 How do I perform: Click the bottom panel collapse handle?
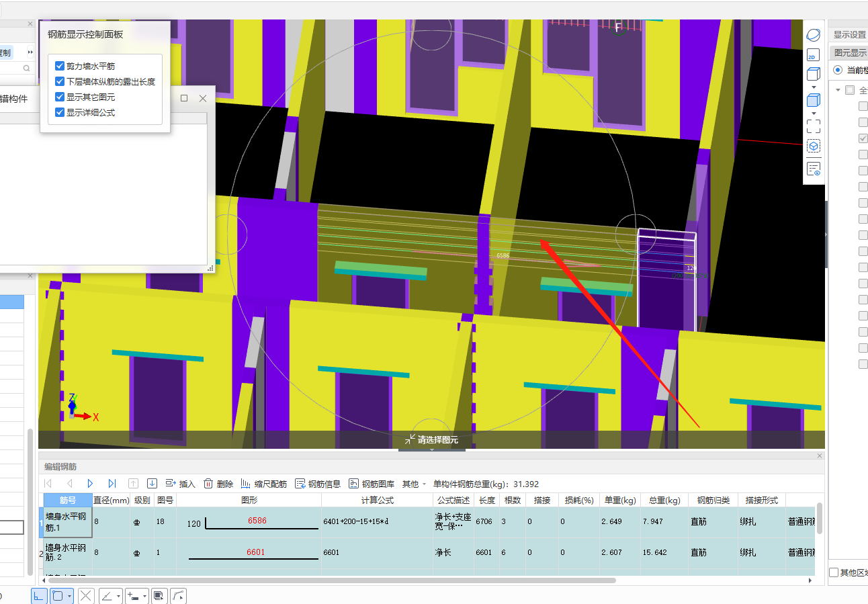(x=431, y=449)
